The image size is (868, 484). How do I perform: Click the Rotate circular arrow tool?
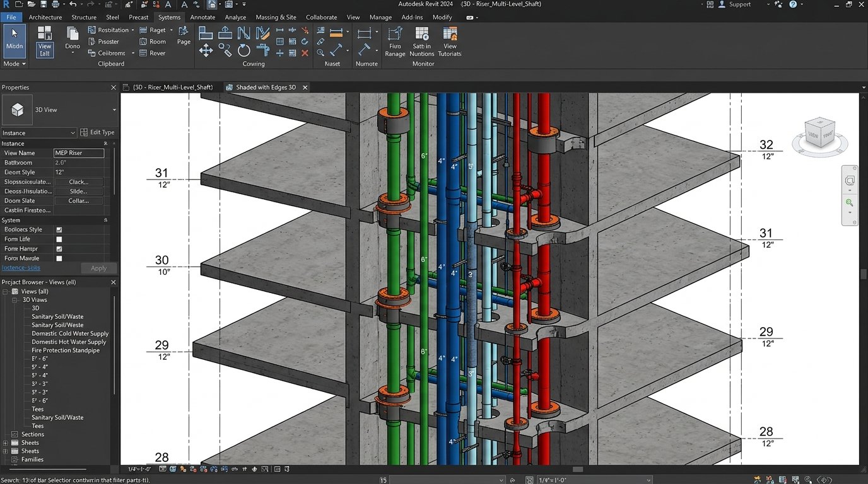[244, 50]
